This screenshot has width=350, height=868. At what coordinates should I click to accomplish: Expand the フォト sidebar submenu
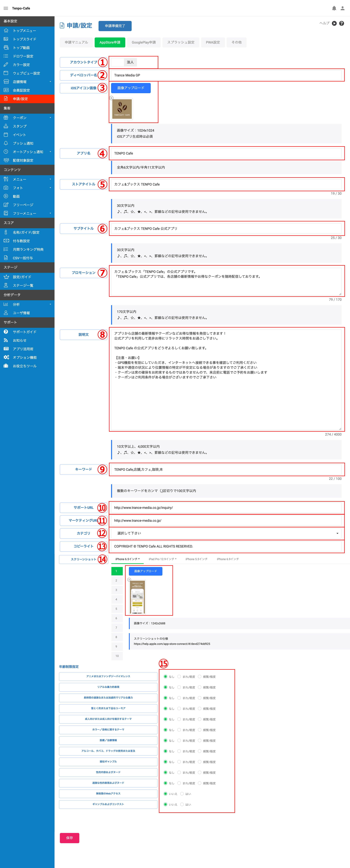tap(50, 188)
